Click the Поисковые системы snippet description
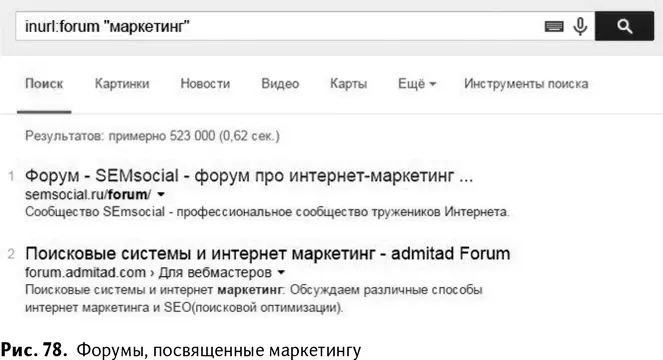Image resolution: width=663 pixels, height=360 pixels. coord(254,299)
